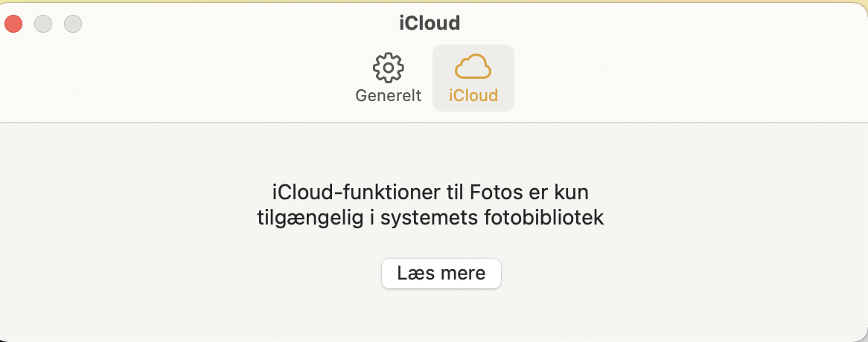Select the orange cloud icon
Image resolution: width=868 pixels, height=342 pixels.
473,68
